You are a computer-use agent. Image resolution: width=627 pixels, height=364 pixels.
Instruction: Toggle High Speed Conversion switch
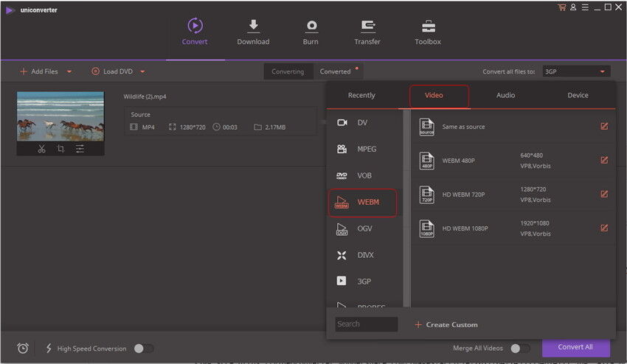(x=144, y=349)
